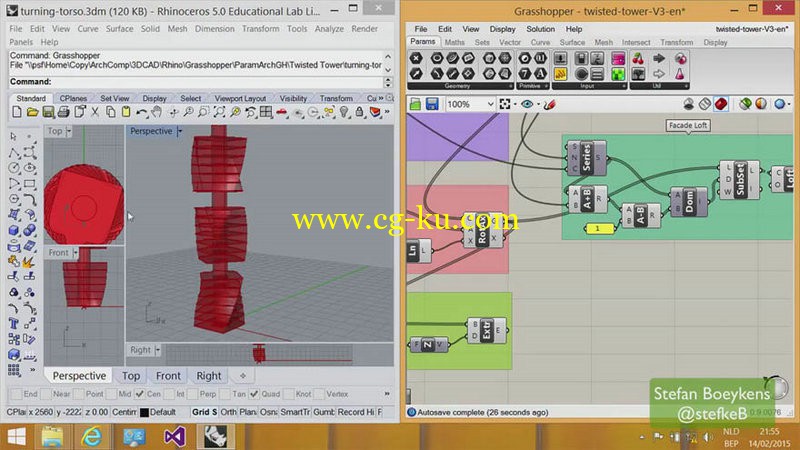Open the eye preview settings dropdown arrow
The width and height of the screenshot is (800, 450).
click(538, 105)
